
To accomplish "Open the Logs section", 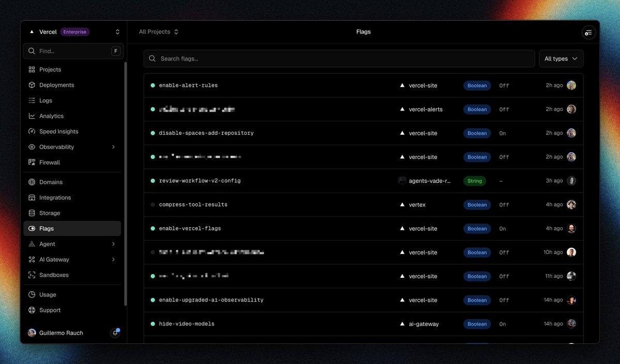I will [72, 101].
